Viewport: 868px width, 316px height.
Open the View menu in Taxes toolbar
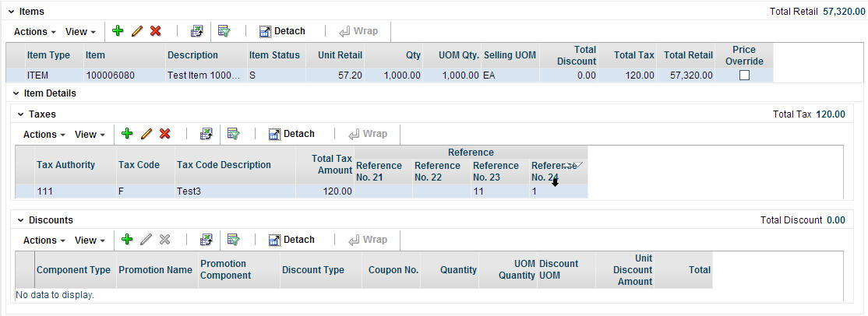pyautogui.click(x=90, y=135)
